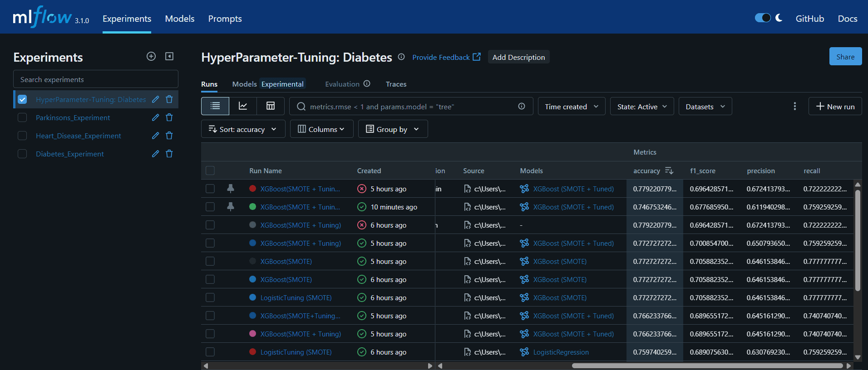Viewport: 868px width, 370px height.
Task: Toggle the dark theme switch
Action: (x=763, y=18)
